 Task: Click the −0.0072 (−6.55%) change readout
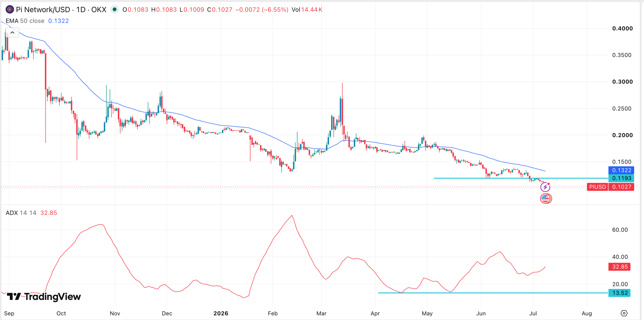(x=262, y=10)
